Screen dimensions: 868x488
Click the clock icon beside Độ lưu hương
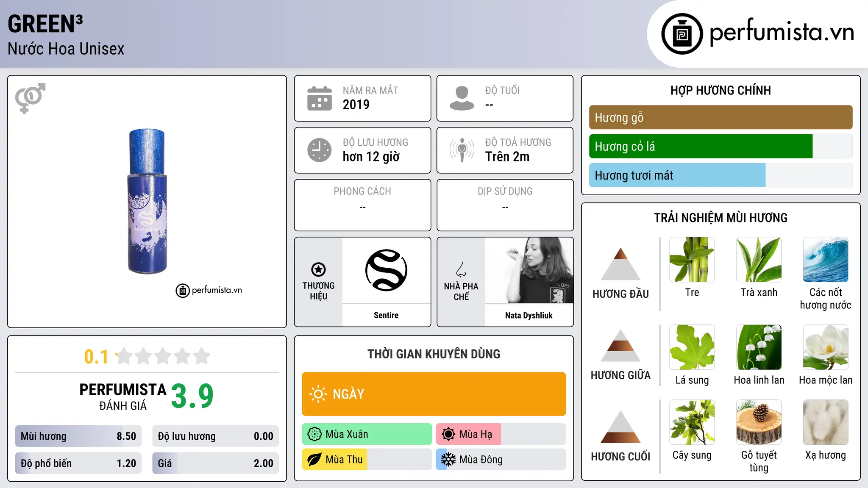pos(320,150)
